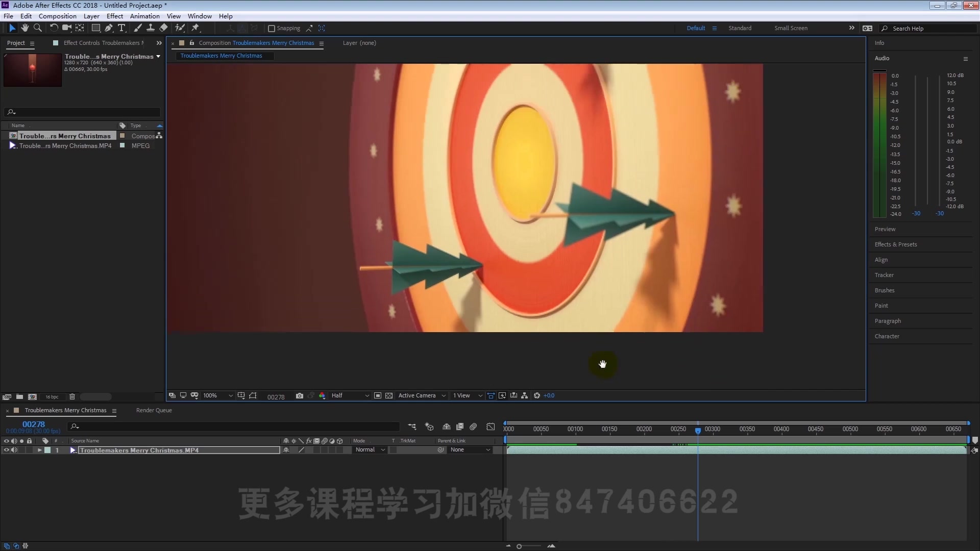Mute audio for the MP4 layer

coord(13,450)
